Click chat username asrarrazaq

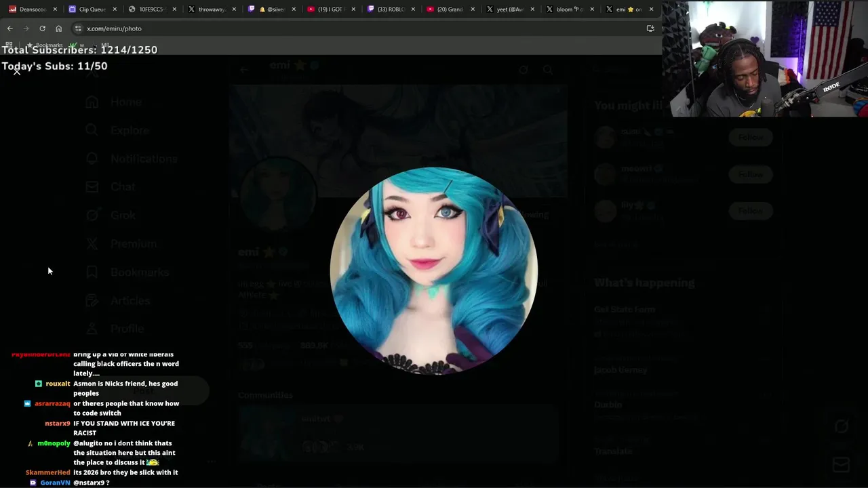click(52, 403)
